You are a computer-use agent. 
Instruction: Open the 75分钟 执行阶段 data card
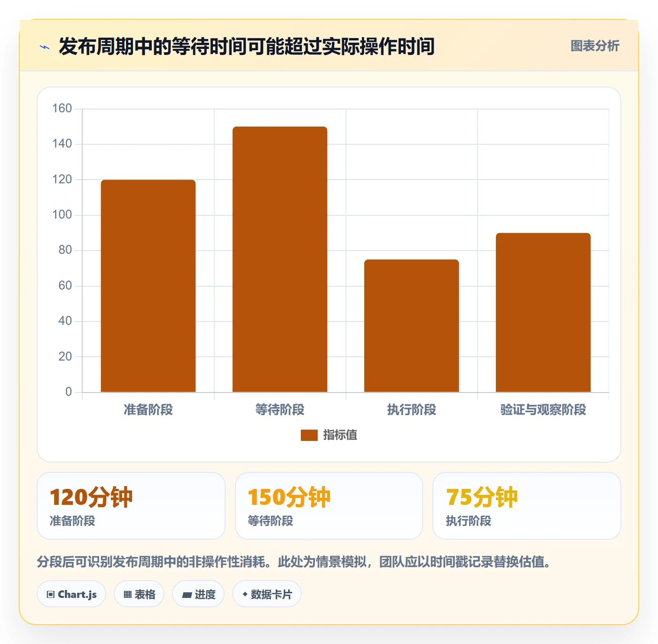(x=527, y=506)
